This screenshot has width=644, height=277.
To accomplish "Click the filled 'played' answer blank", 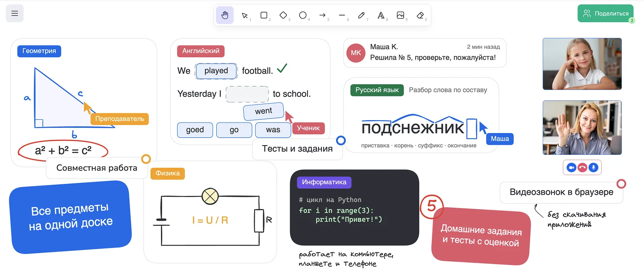I will coord(216,71).
